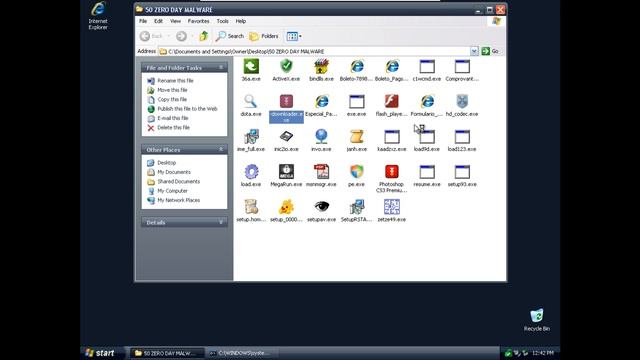Select the pe.exe Windows shield icon

point(357,172)
